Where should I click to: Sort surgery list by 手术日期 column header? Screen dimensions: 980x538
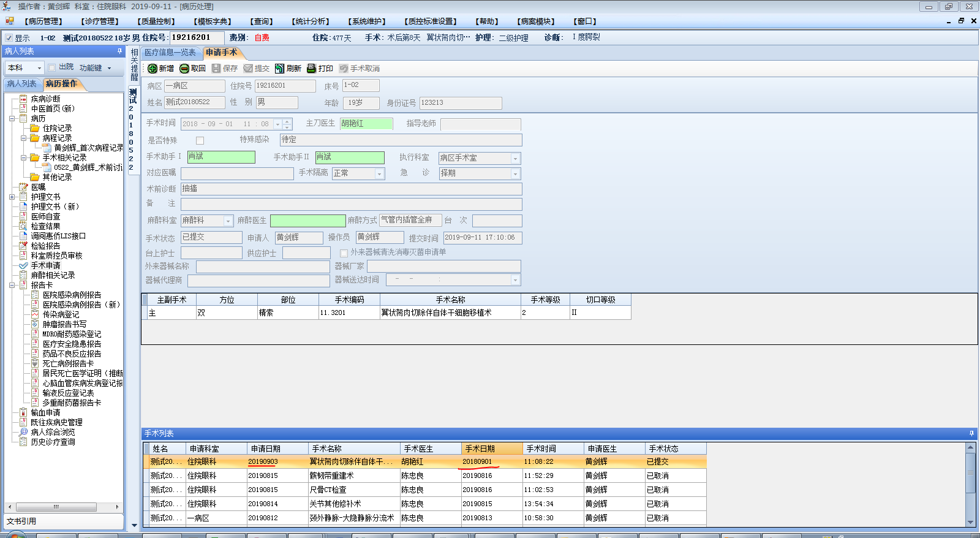492,449
